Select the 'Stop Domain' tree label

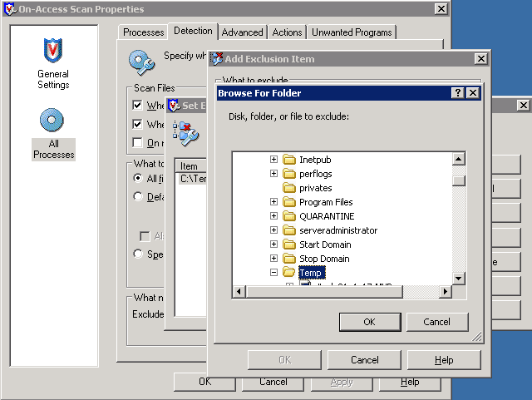(x=324, y=259)
